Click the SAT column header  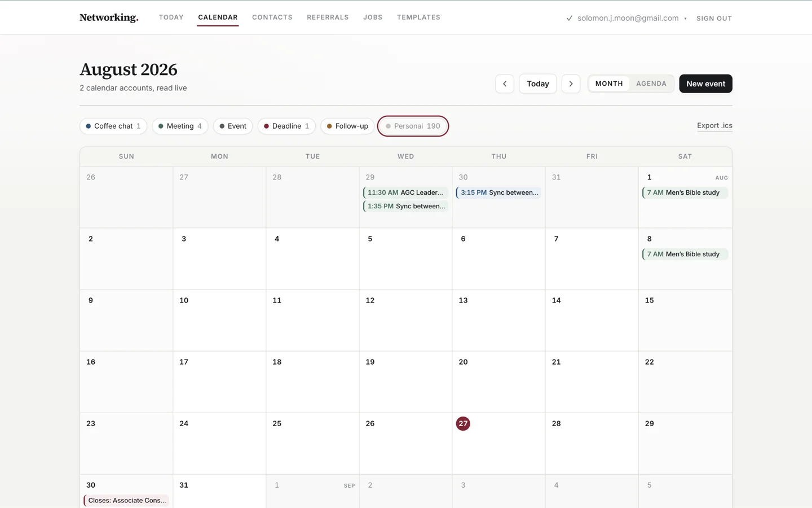click(x=685, y=156)
